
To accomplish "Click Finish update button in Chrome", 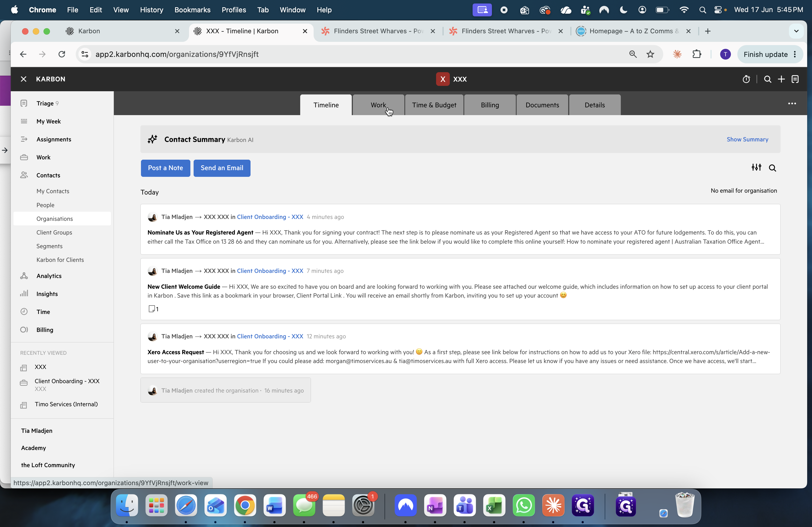I will (770, 54).
